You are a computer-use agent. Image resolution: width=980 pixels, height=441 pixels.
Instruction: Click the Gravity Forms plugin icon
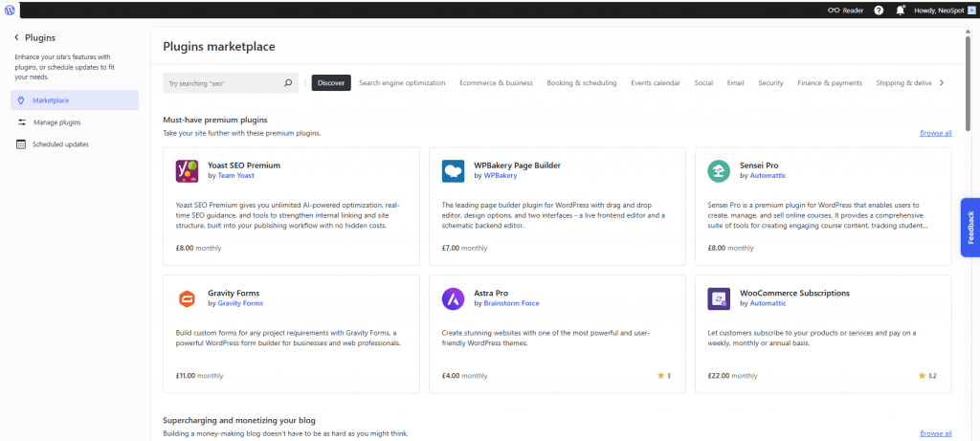[x=187, y=298]
